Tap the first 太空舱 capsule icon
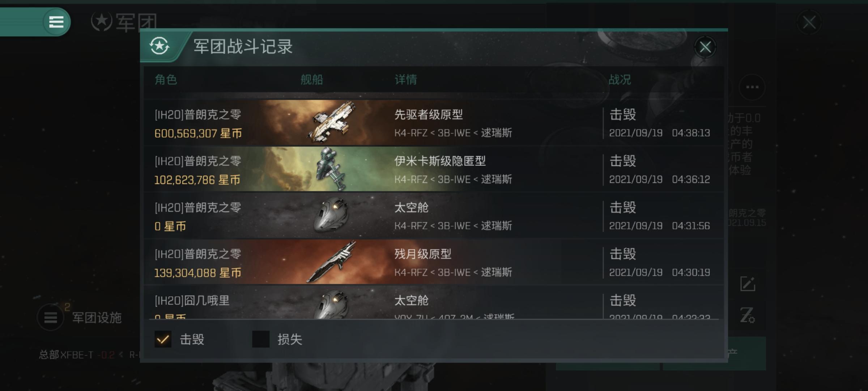This screenshot has width=868, height=391. (331, 215)
